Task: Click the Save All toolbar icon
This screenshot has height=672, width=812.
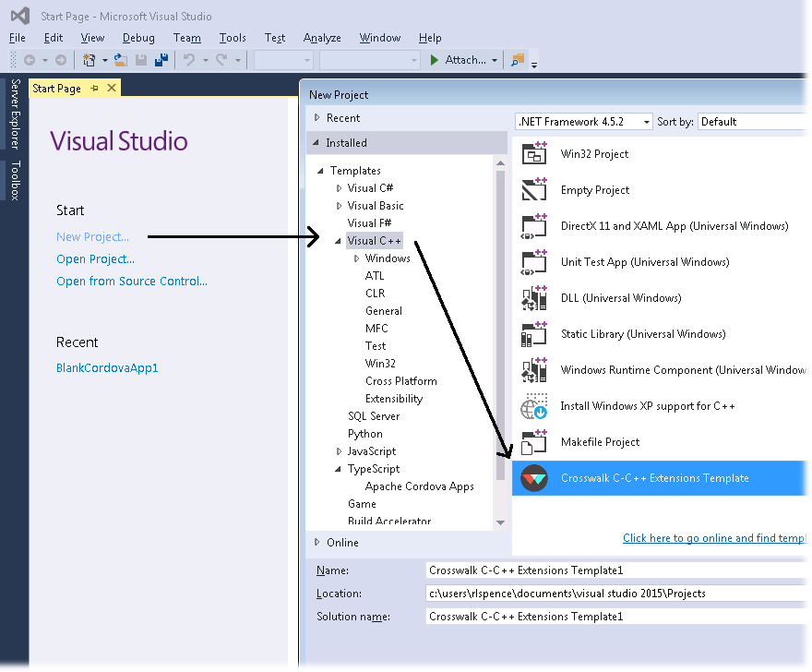Action: click(x=161, y=60)
